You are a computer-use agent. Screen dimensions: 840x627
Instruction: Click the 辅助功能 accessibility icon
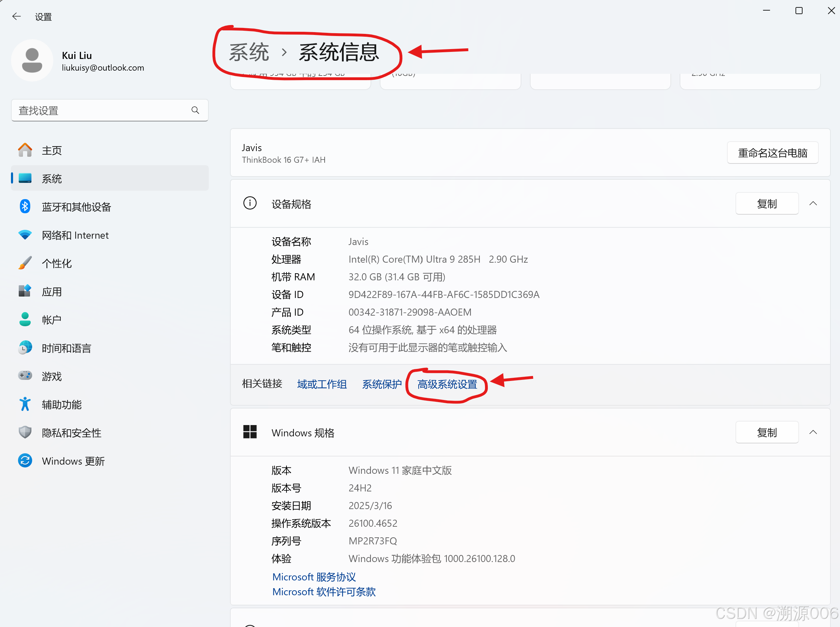pos(25,404)
